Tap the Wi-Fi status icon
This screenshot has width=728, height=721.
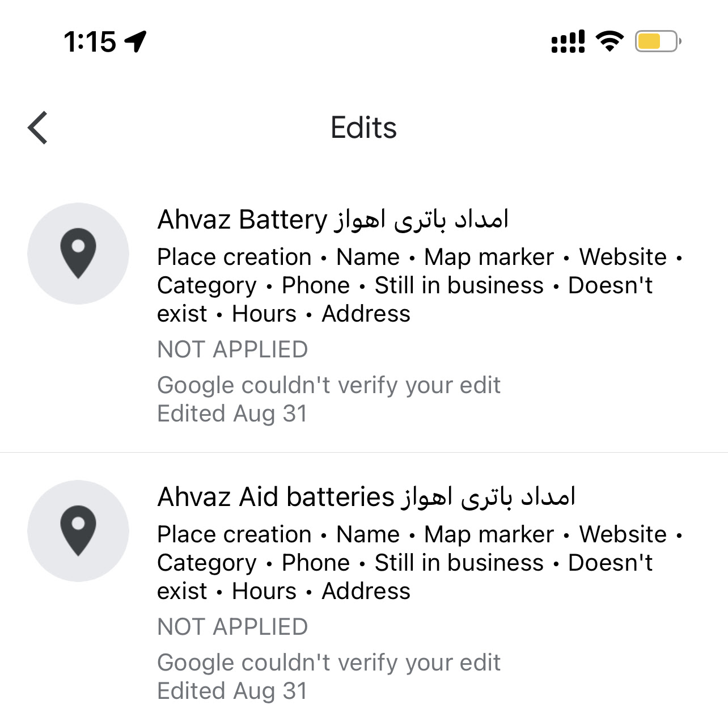[610, 41]
